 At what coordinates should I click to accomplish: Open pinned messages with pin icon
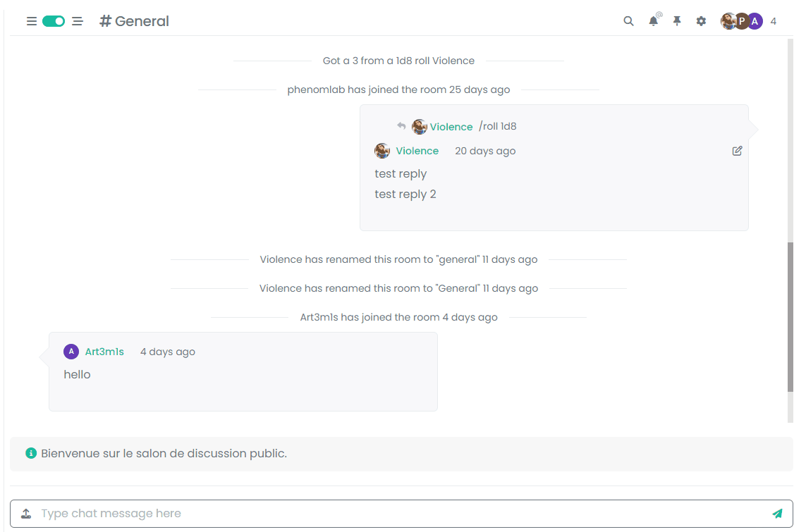[677, 21]
